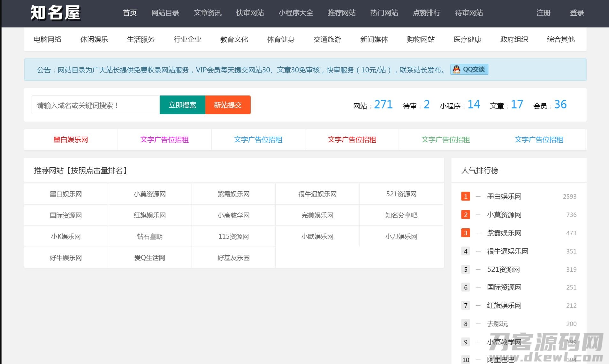
Task: Open the 医疗健康 category
Action: 467,39
